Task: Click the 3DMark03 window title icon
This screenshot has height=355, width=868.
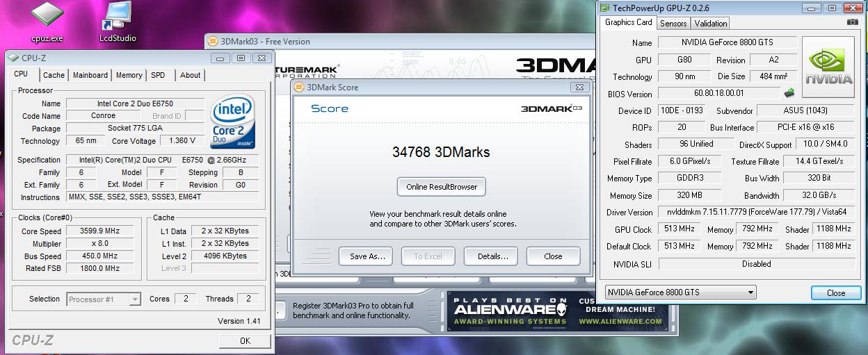Action: click(214, 42)
